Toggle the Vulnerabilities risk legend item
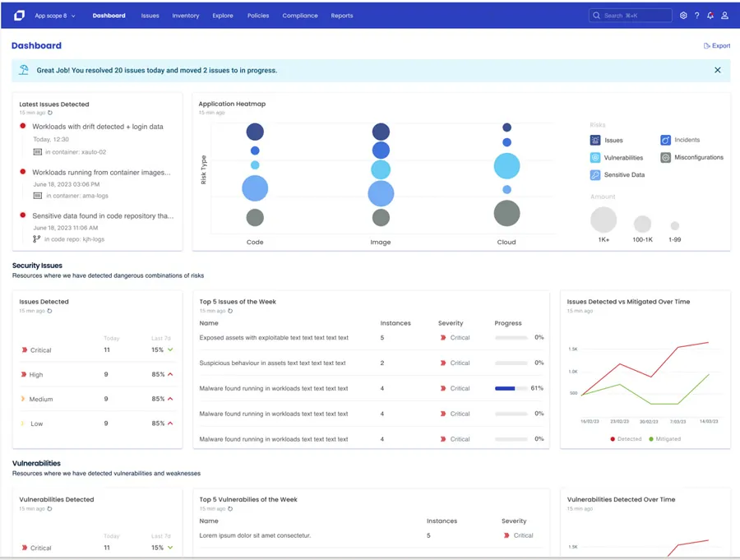The image size is (740, 560). [617, 158]
